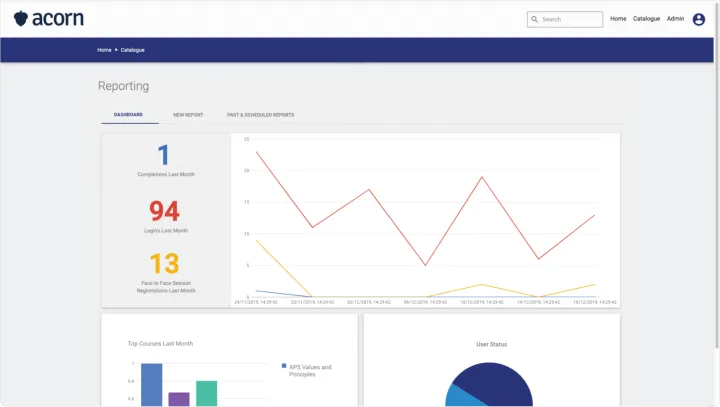Click Logins Last Month label
This screenshot has width=720, height=407.
pos(166,231)
